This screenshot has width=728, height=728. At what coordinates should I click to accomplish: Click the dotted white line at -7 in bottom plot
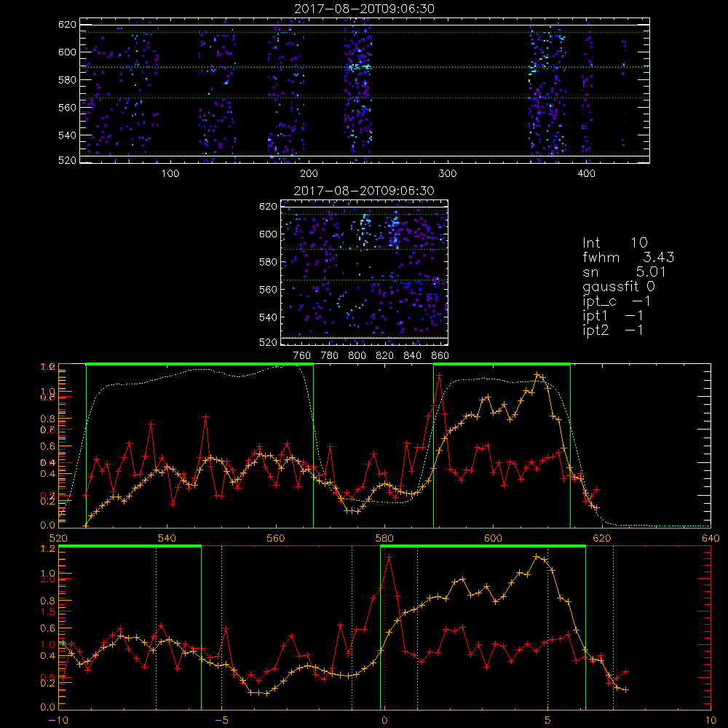click(156, 628)
